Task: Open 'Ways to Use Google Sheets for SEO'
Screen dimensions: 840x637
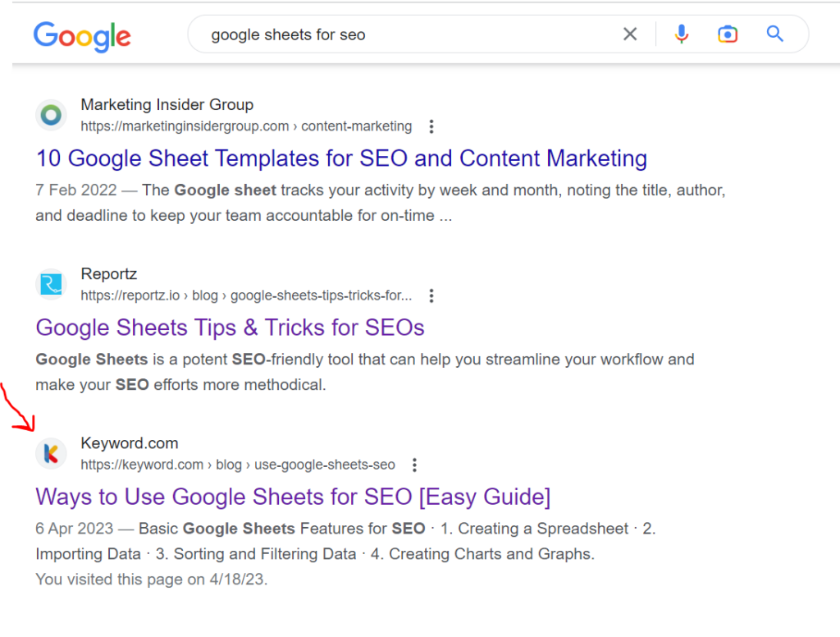Action: click(293, 497)
